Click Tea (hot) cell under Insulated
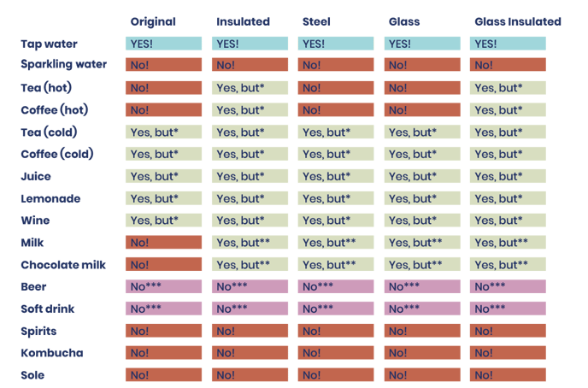 tap(250, 87)
